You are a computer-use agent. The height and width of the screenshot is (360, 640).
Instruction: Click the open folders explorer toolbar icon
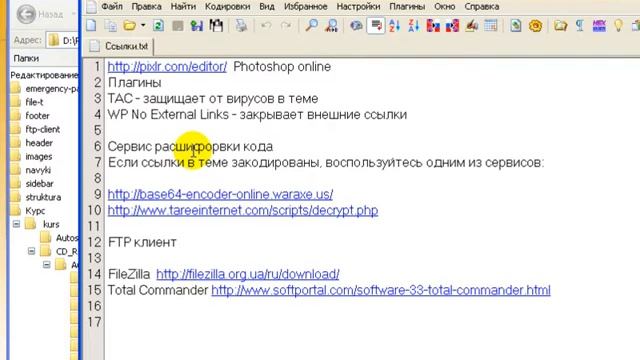pyautogui.click(x=560, y=26)
